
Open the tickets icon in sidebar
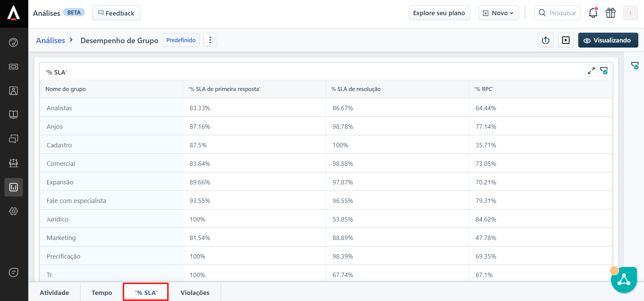click(x=13, y=66)
